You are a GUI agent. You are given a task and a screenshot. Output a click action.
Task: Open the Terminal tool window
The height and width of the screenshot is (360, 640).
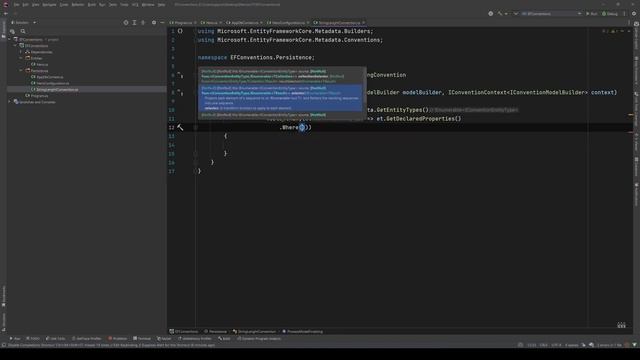tap(142, 338)
